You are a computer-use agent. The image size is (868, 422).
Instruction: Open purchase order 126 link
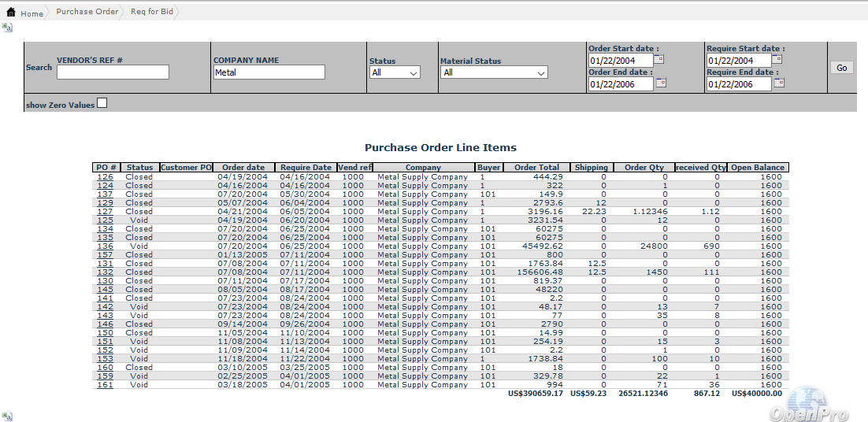[105, 177]
